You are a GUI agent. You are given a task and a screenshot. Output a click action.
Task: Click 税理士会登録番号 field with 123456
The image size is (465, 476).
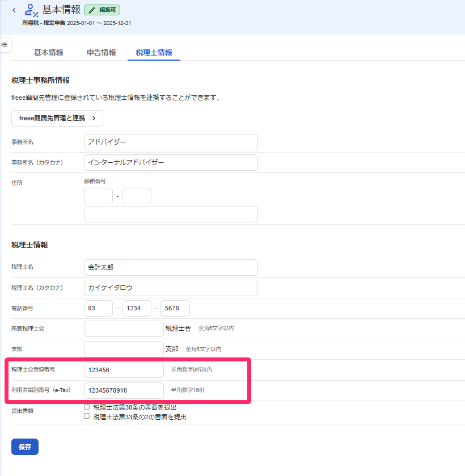click(x=124, y=370)
